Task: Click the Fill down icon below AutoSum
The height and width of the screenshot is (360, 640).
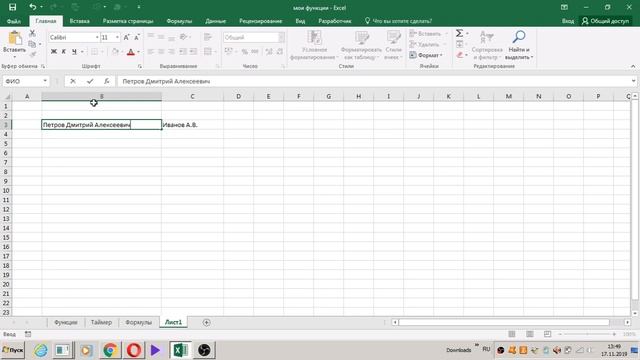Action: [460, 44]
